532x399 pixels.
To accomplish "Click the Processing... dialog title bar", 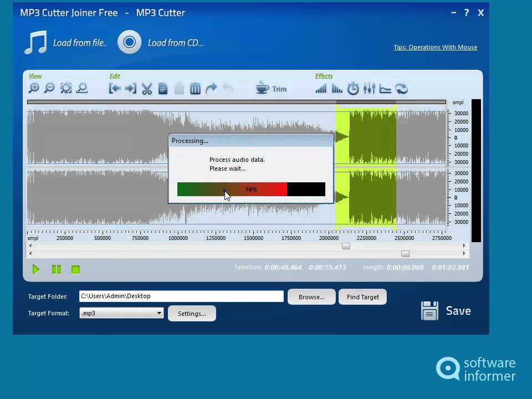I will pyautogui.click(x=251, y=140).
